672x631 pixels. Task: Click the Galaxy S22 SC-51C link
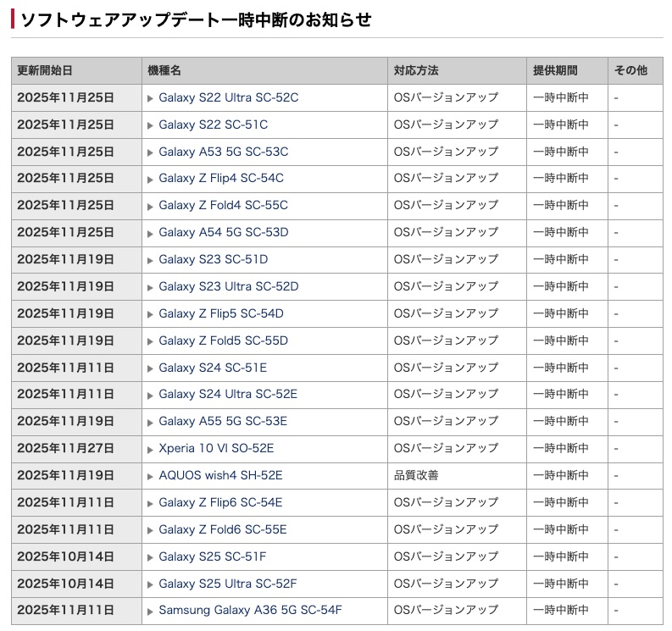(x=213, y=125)
